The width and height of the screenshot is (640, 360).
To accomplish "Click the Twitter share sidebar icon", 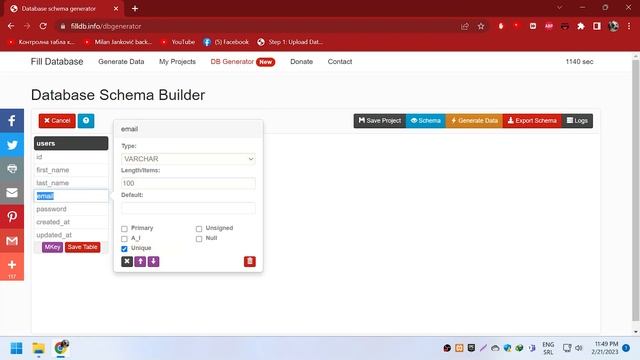I will coord(12,145).
